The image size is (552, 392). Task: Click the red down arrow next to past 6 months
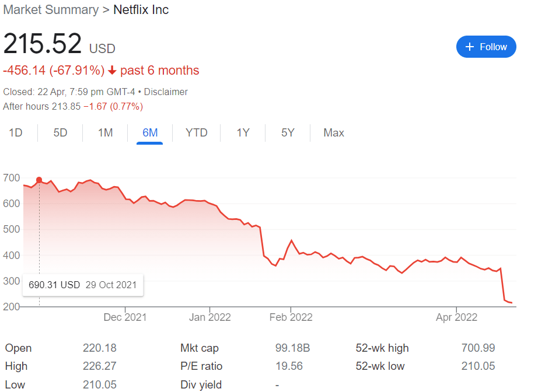[112, 71]
